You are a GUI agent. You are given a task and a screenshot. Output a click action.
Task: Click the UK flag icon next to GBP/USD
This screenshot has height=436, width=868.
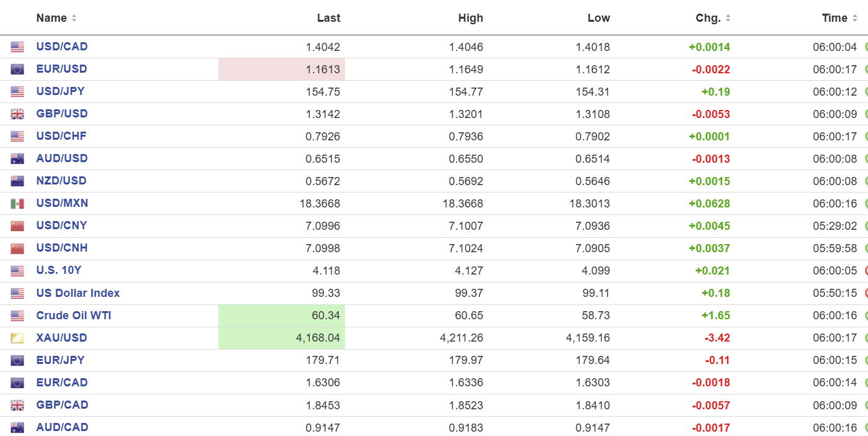tap(17, 114)
